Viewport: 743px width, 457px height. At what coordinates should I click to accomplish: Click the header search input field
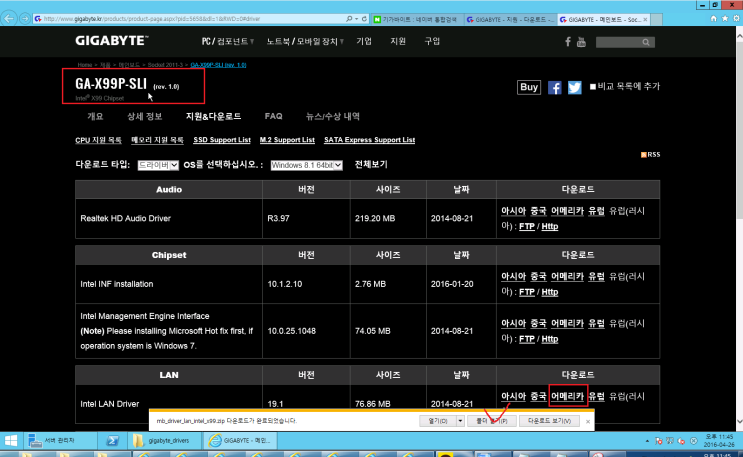click(x=618, y=42)
